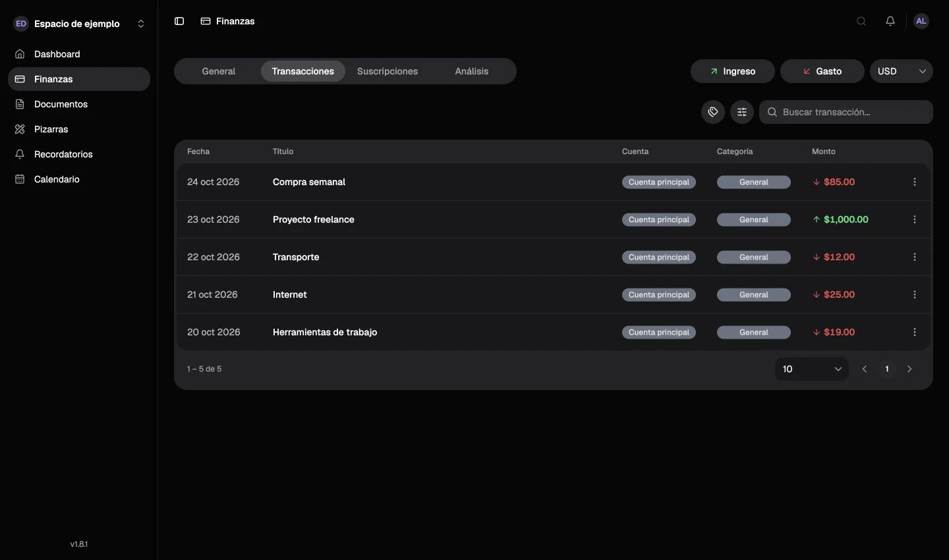949x560 pixels.
Task: Expand the Espacio de ejemplo workspace switcher
Action: 79,24
